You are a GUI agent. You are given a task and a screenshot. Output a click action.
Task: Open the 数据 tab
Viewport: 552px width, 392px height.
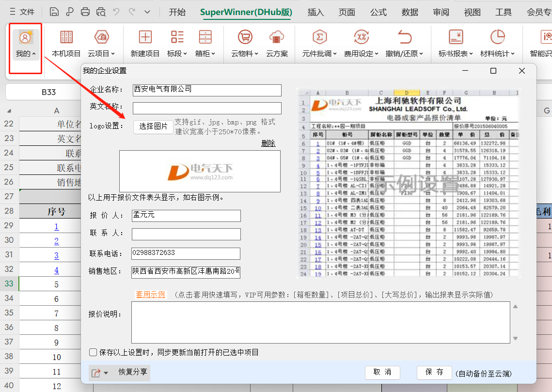pyautogui.click(x=410, y=12)
